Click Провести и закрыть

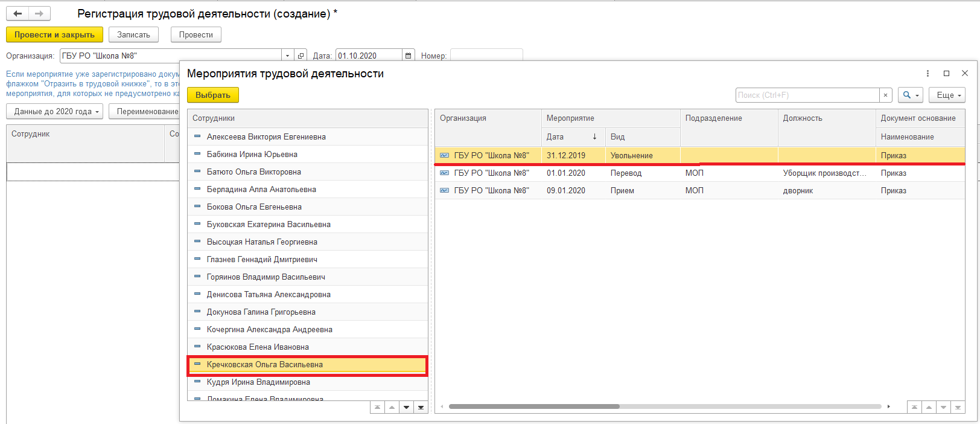[54, 34]
